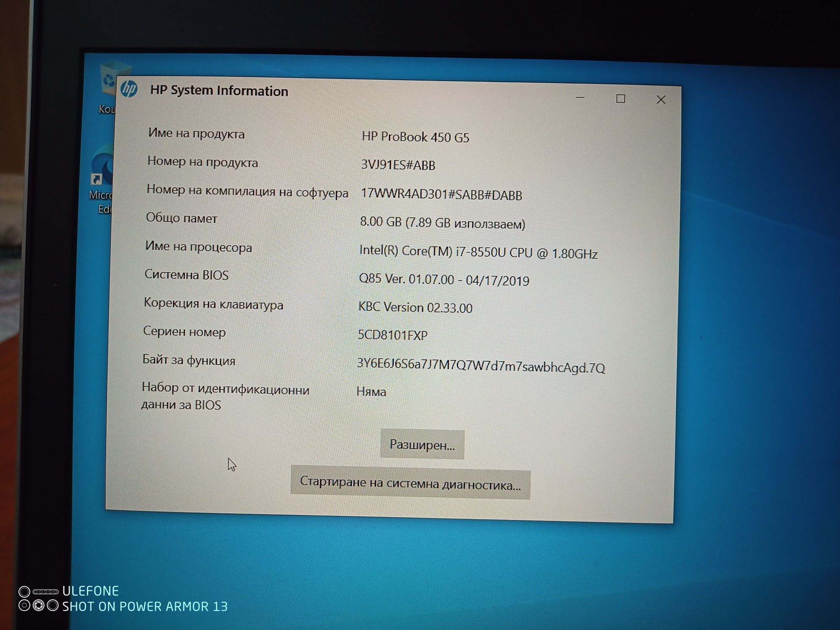Image resolution: width=840 pixels, height=630 pixels.
Task: Click the processor name i7-8550U value
Action: 478,252
